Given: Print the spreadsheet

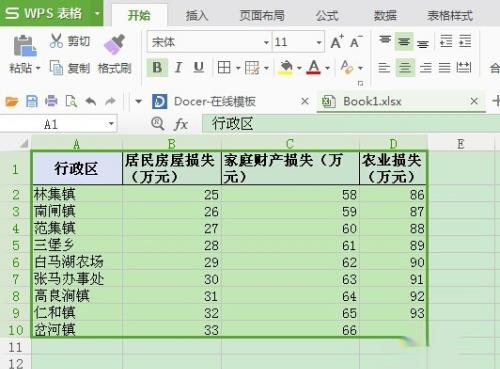Looking at the screenshot, I should [x=51, y=101].
